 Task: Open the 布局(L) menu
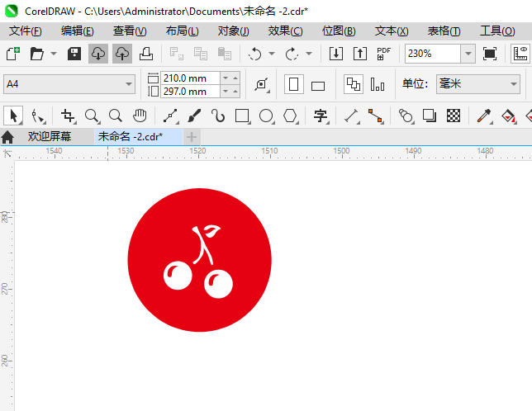point(183,31)
